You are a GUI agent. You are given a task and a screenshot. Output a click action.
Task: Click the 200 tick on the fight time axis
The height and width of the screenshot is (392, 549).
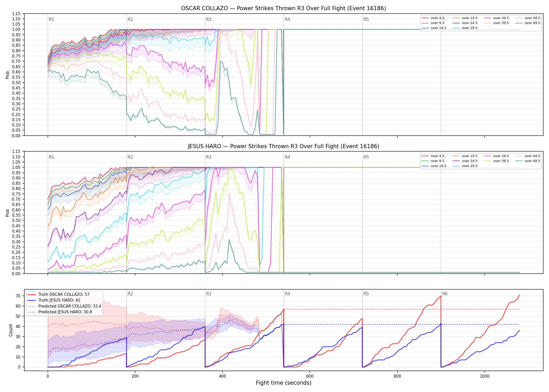point(135,376)
